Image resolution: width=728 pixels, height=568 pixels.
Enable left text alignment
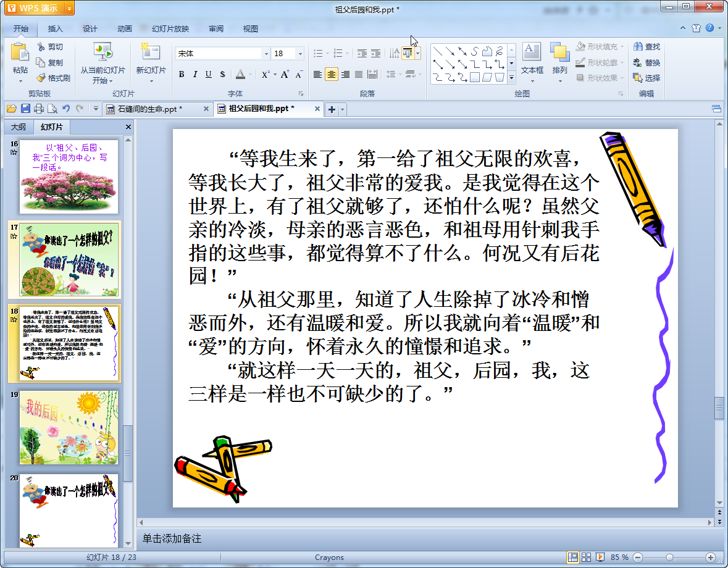(x=317, y=74)
